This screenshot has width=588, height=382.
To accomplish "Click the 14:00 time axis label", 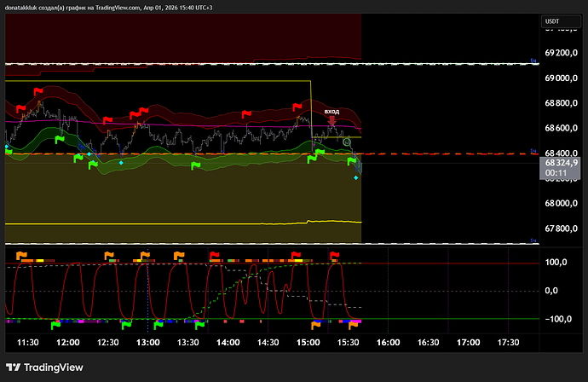I will (x=228, y=342).
